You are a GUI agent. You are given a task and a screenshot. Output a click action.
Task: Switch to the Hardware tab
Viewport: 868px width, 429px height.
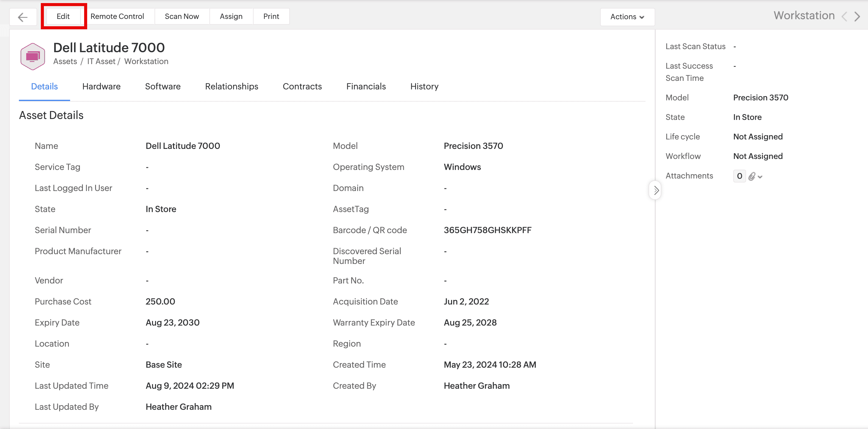pyautogui.click(x=101, y=86)
